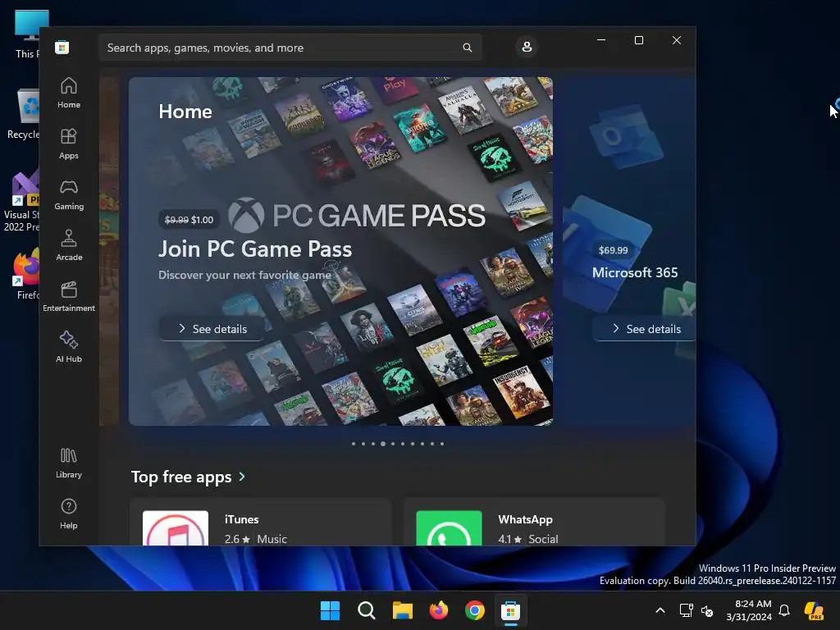Launch Firefox from the taskbar

click(x=439, y=610)
